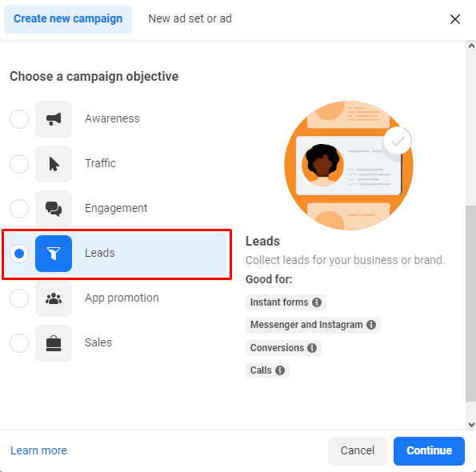The width and height of the screenshot is (476, 472).
Task: Select the Awareness radio button
Action: tap(19, 119)
